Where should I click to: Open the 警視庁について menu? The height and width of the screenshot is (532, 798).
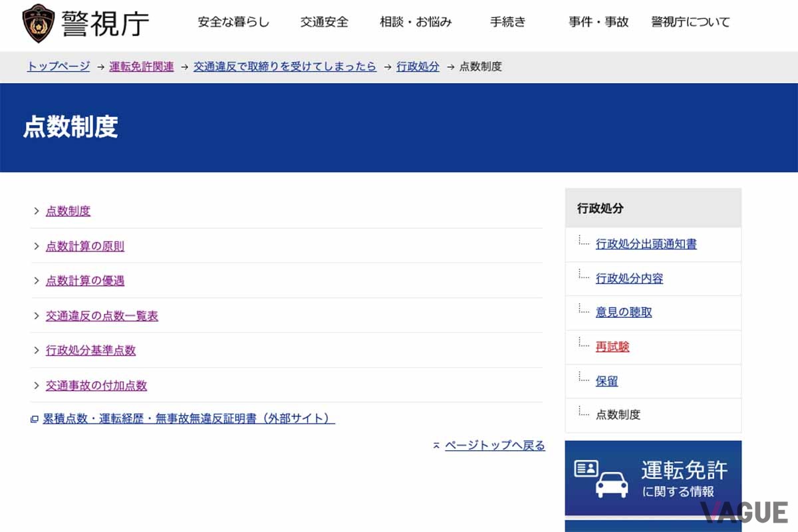pos(690,22)
